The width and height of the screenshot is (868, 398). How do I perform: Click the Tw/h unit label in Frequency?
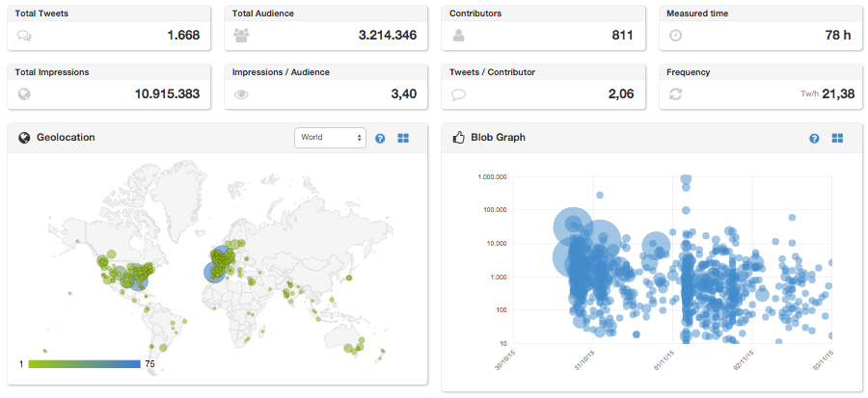pyautogui.click(x=809, y=95)
